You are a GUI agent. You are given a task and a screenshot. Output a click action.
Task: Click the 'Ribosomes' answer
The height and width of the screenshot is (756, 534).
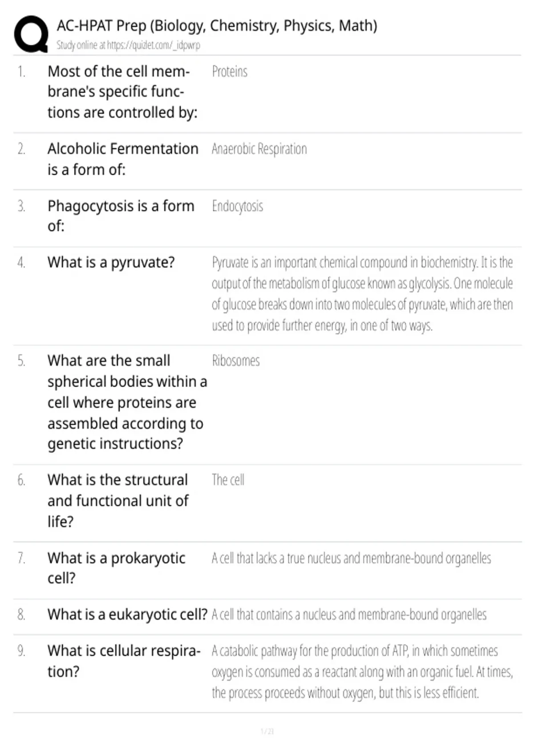pos(236,361)
